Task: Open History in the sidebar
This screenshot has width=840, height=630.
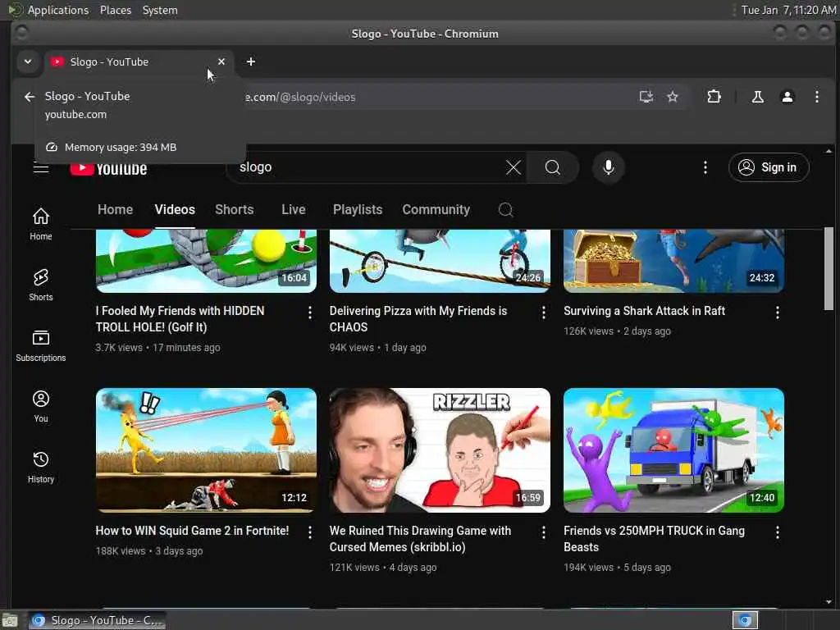Action: pos(41,467)
